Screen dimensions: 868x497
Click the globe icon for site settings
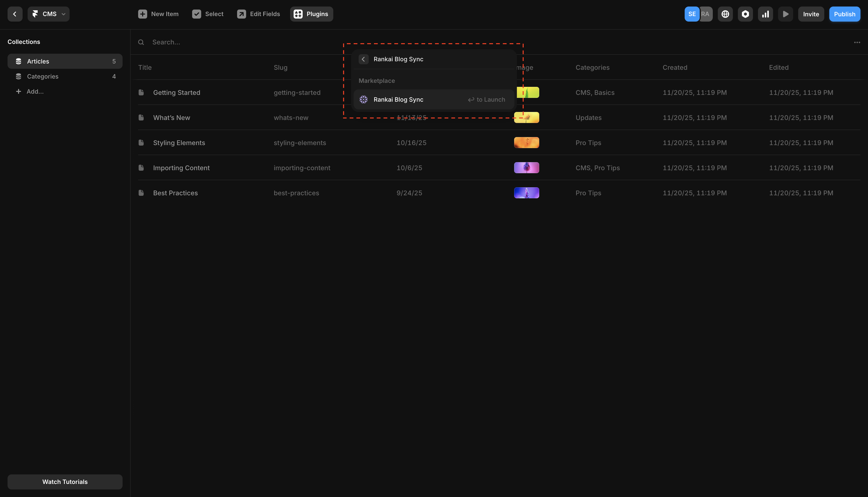[725, 14]
